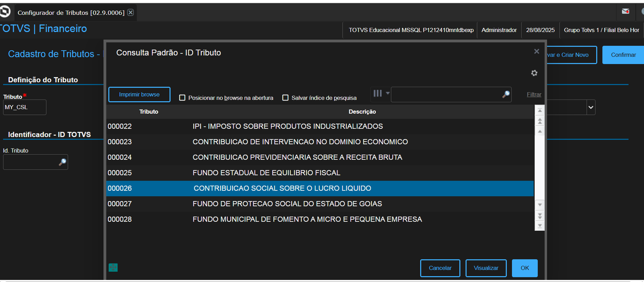Sort by the Tributo column header
The image size is (644, 282).
(x=149, y=112)
